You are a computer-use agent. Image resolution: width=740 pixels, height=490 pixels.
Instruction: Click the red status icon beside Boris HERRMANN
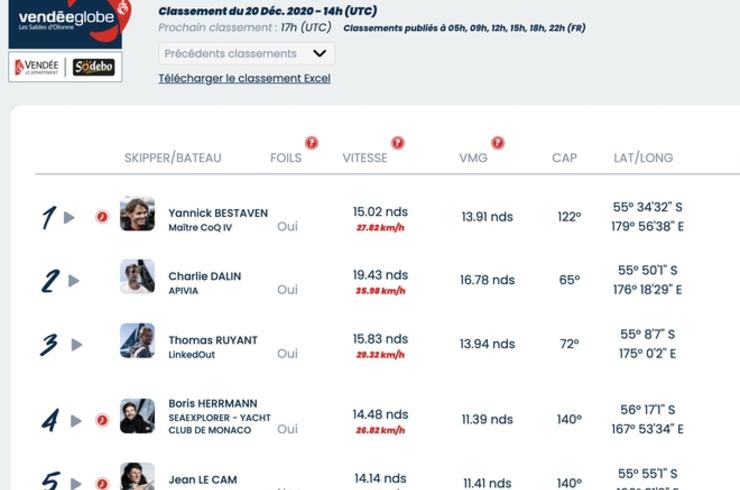pos(102,420)
